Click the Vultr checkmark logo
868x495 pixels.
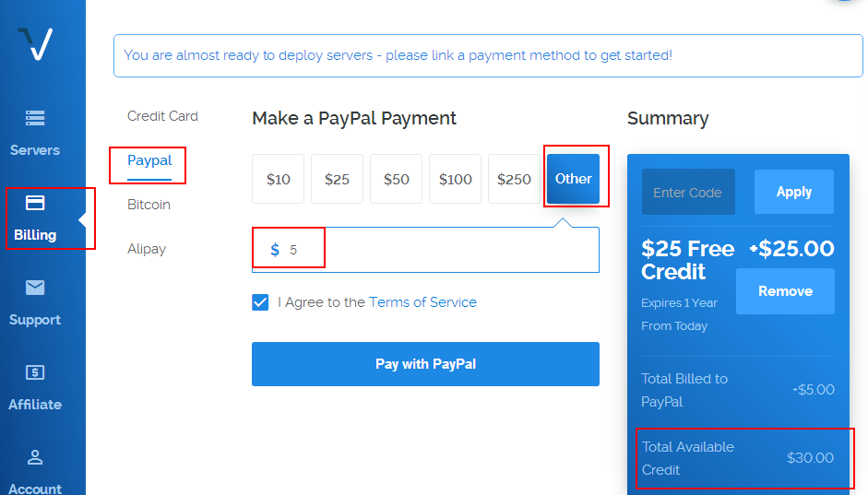35,43
